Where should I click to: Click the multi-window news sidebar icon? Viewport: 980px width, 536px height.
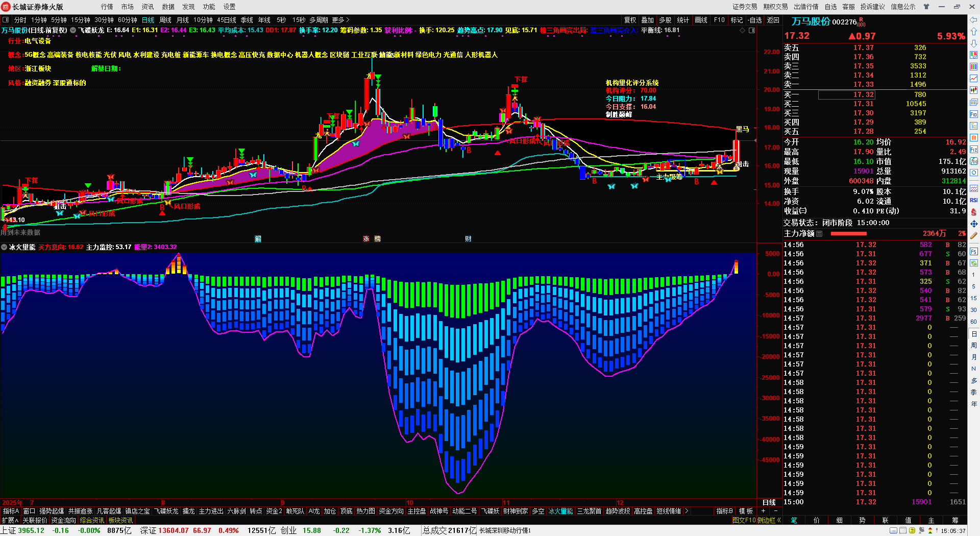tap(974, 102)
